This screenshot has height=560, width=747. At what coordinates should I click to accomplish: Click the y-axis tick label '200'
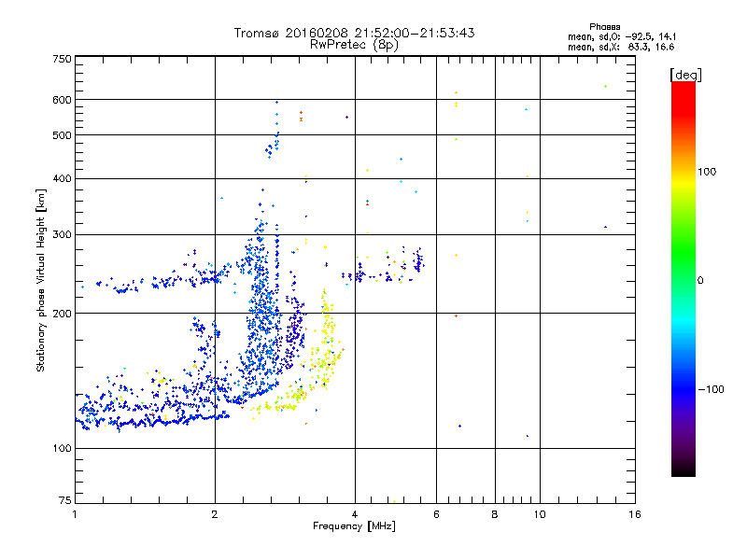coord(62,314)
